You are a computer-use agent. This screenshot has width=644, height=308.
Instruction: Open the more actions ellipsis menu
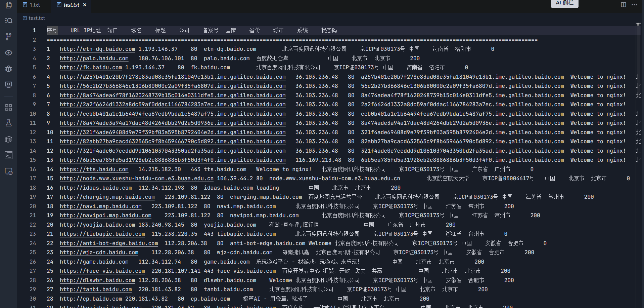click(x=634, y=5)
